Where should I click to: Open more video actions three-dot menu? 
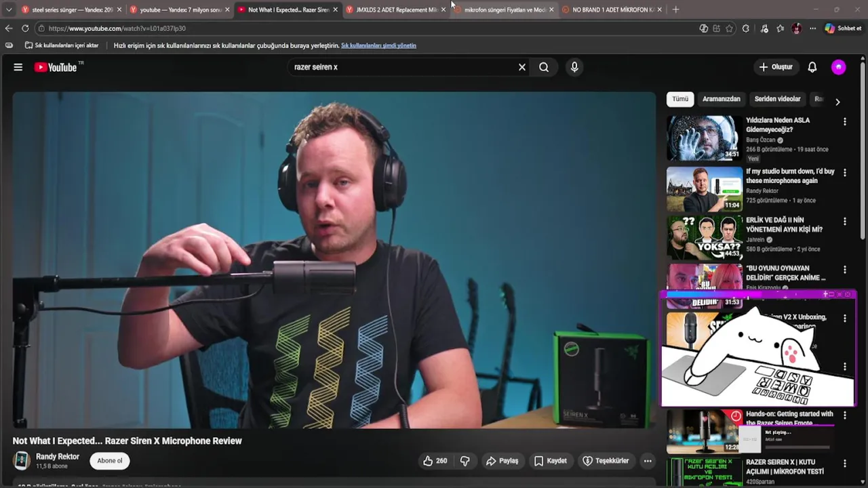click(648, 461)
